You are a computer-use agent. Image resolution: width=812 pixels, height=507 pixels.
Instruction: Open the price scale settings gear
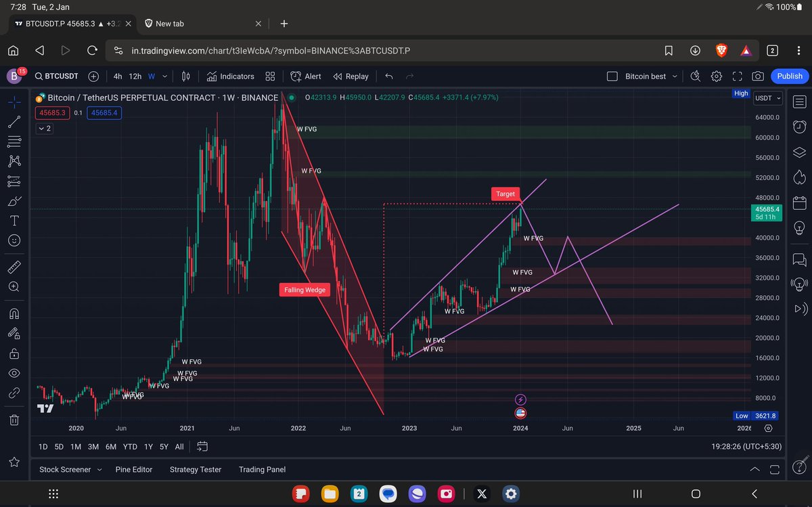769,428
